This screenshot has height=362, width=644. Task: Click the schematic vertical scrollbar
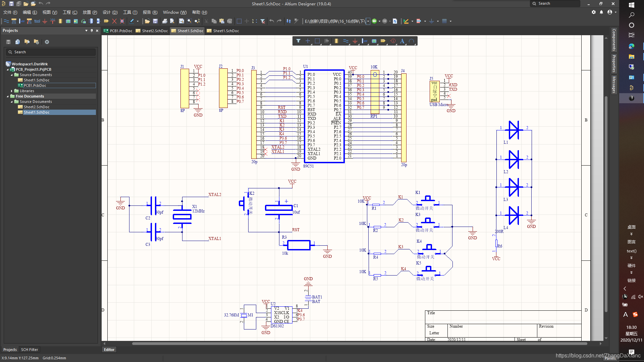point(606,204)
